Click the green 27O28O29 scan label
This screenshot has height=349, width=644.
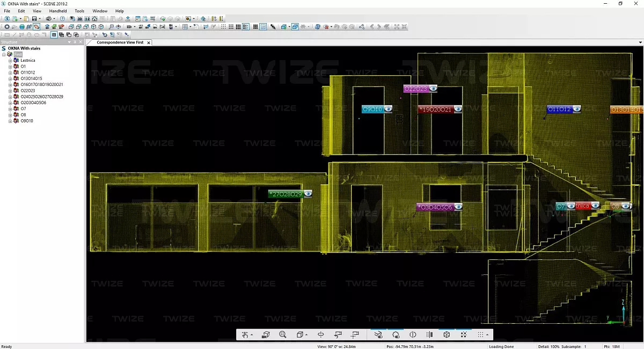coord(286,194)
